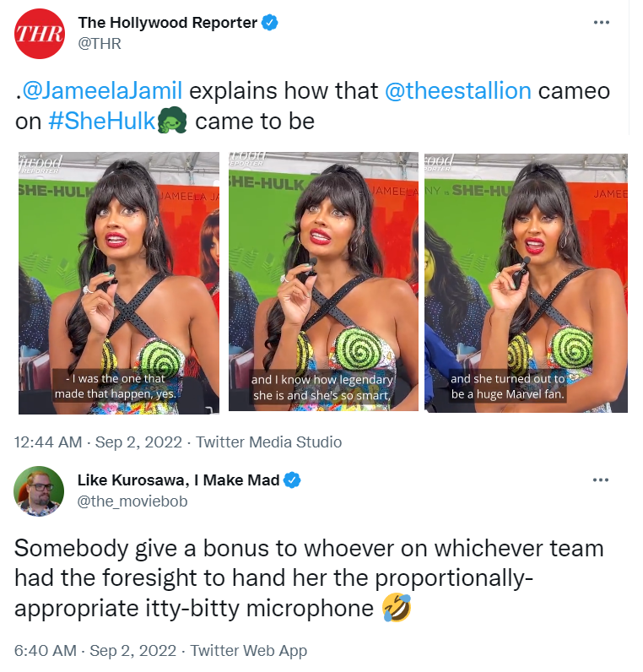Open The Hollywood Reporter THR avatar
This screenshot has height=672, width=643.
pyautogui.click(x=40, y=34)
